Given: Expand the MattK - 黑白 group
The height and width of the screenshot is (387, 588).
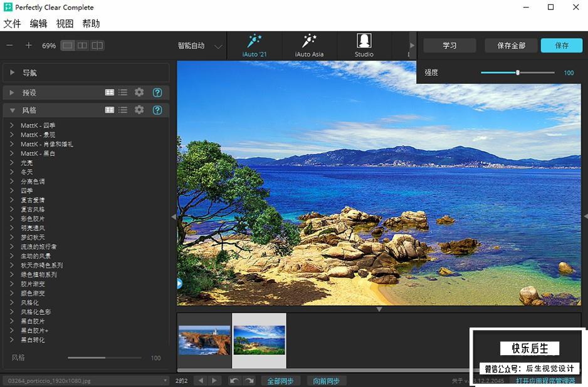Looking at the screenshot, I should pos(12,153).
